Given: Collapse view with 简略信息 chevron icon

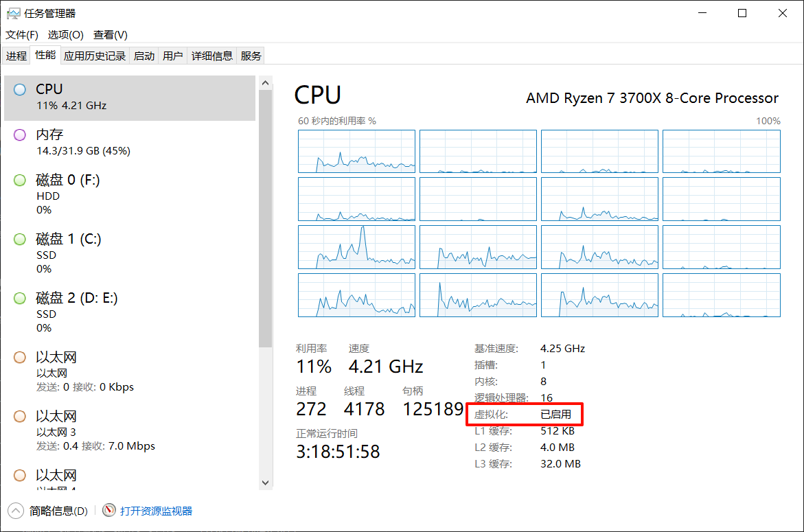Looking at the screenshot, I should click(x=15, y=510).
